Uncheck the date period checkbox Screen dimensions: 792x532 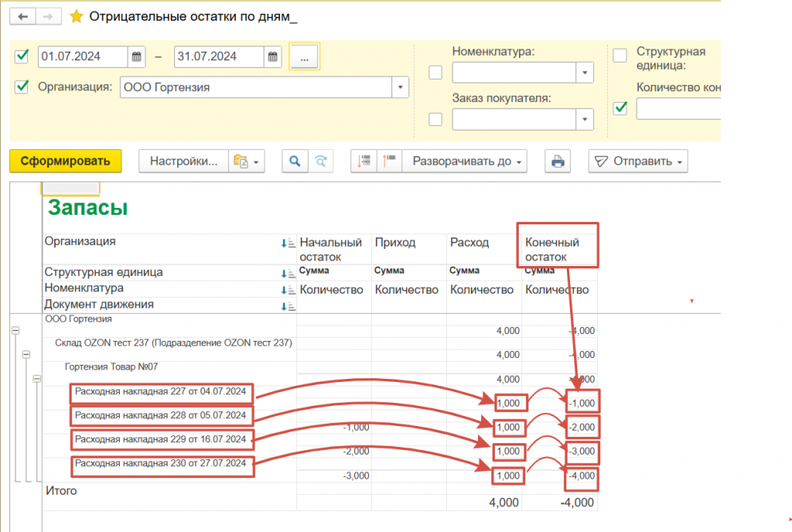point(22,56)
